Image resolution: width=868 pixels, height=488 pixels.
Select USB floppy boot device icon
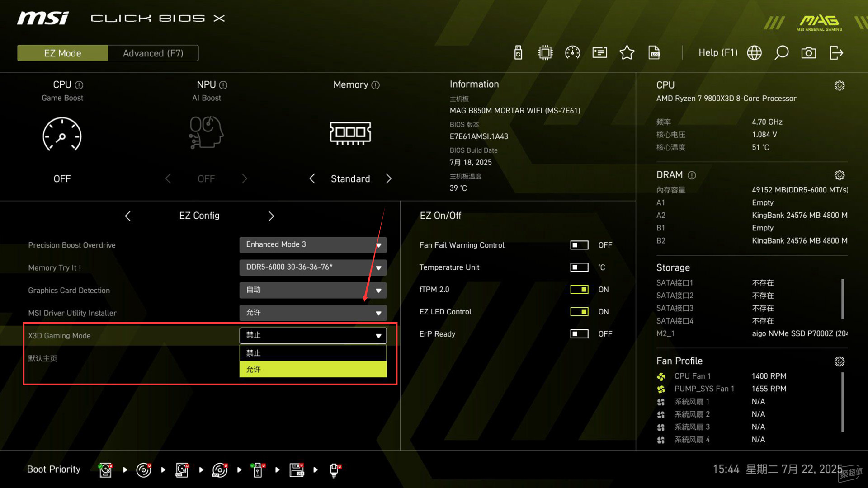pos(297,470)
